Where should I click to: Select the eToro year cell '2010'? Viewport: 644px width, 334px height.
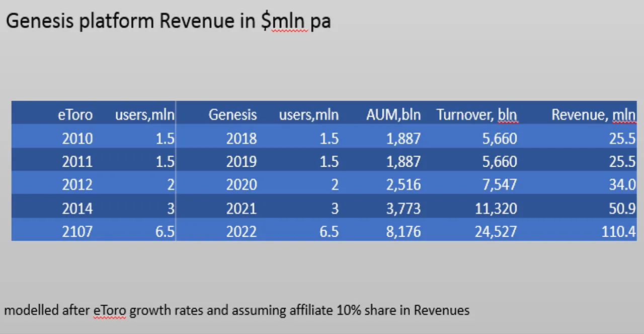77,138
